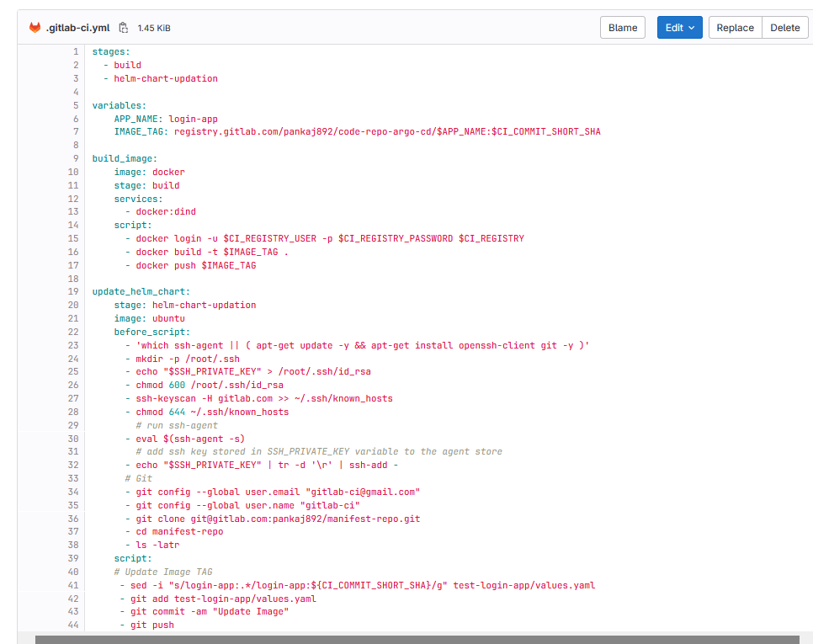813x644 pixels.
Task: Select line 41 with sed image update
Action: coord(73,584)
